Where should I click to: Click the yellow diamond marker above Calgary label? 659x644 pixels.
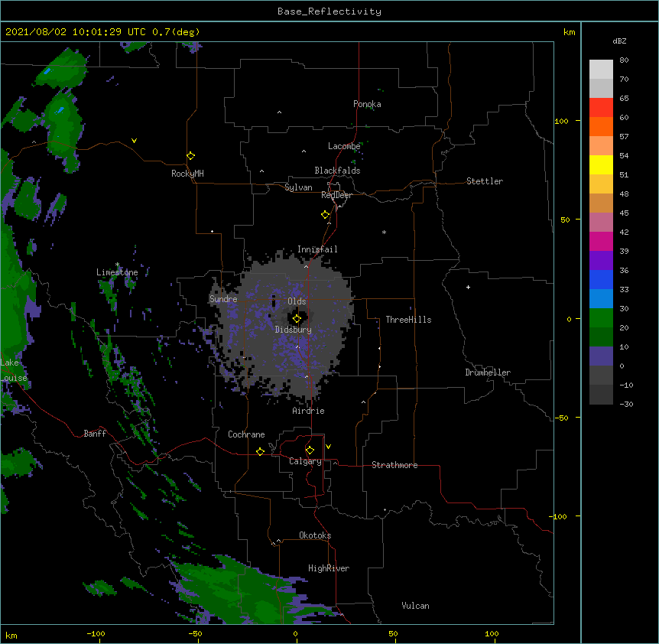[310, 450]
